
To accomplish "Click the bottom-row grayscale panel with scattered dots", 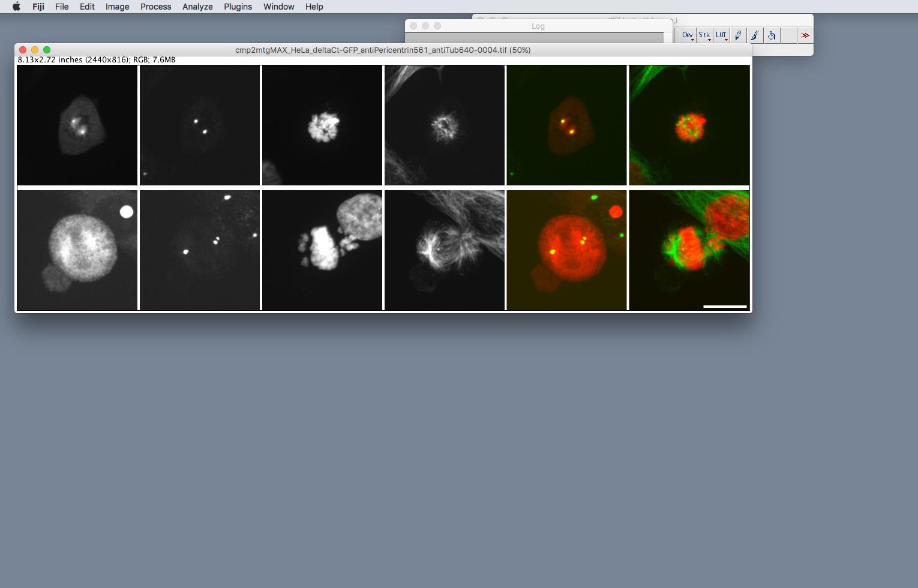I will click(200, 250).
